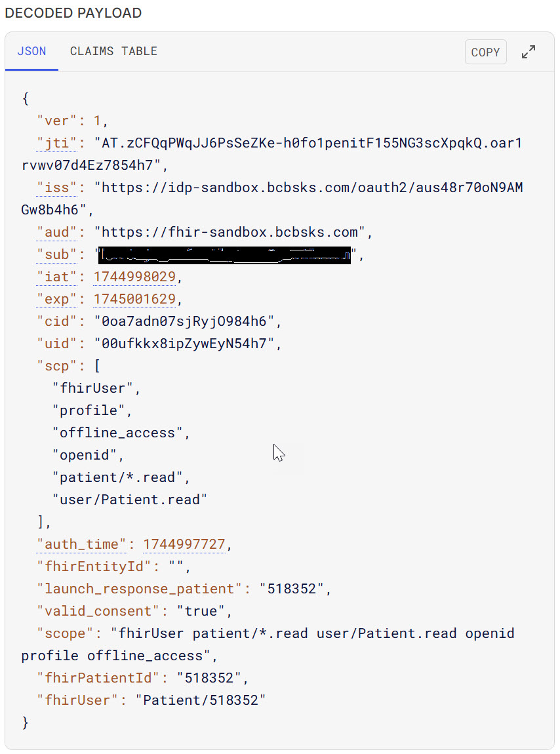Click the "jti" claim key
The height and width of the screenshot is (754, 560).
coord(57,143)
